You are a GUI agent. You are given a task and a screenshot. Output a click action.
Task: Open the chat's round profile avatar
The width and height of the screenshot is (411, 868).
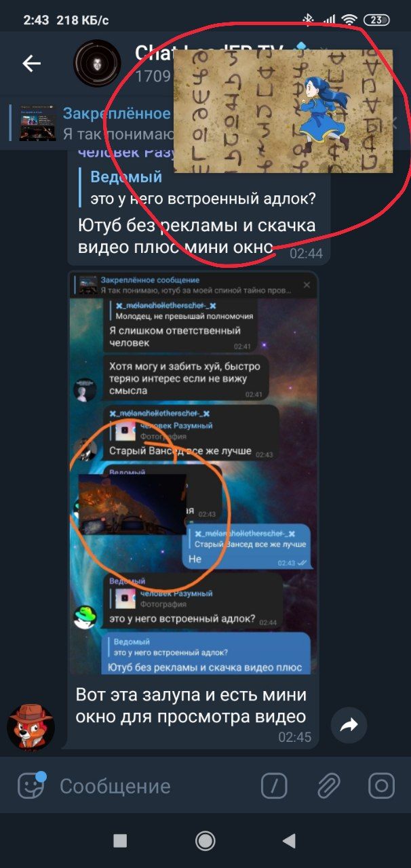point(97,64)
